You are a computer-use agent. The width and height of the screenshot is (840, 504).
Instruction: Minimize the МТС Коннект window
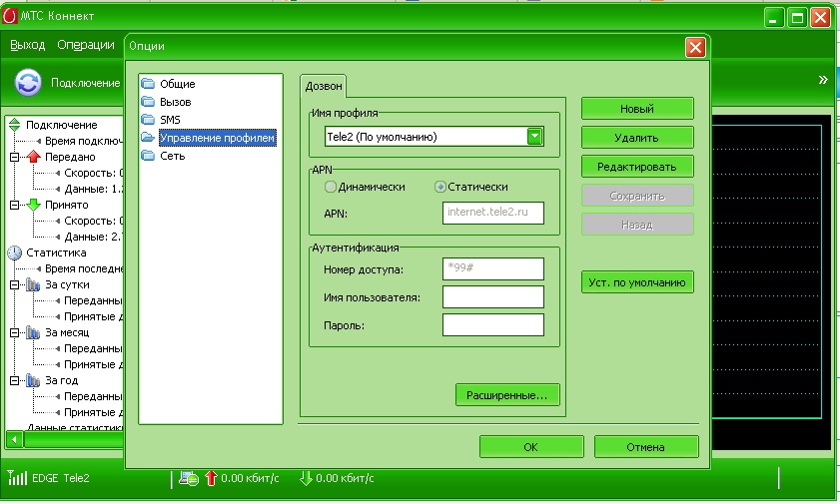click(x=773, y=18)
